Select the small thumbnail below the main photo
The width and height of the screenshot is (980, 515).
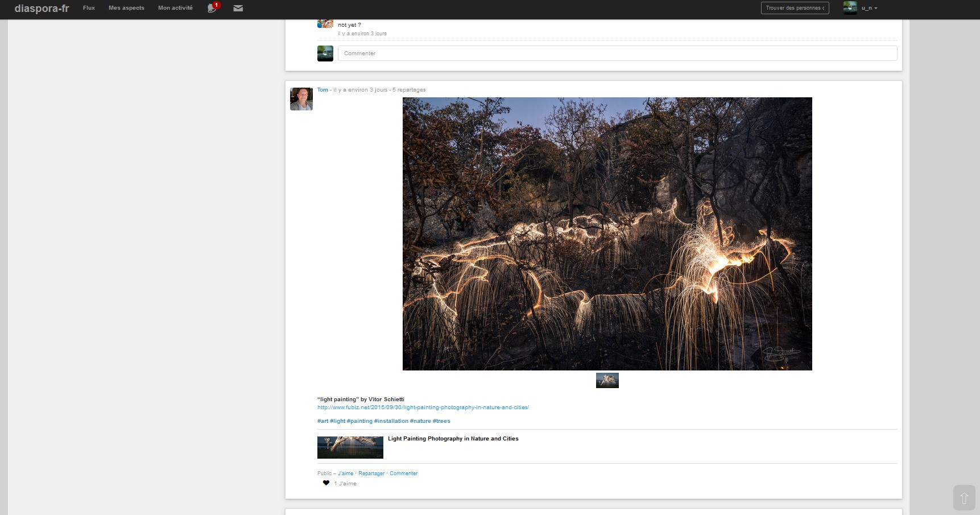pyautogui.click(x=607, y=380)
